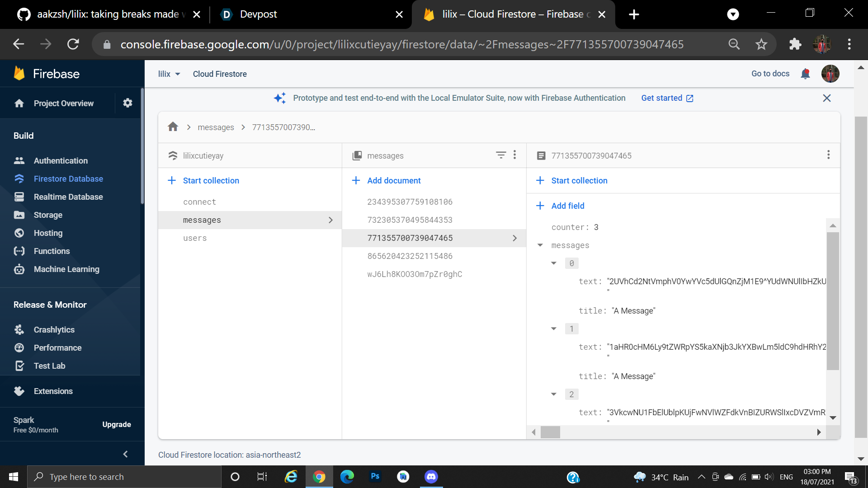Open the lilix project dropdown

tap(169, 74)
